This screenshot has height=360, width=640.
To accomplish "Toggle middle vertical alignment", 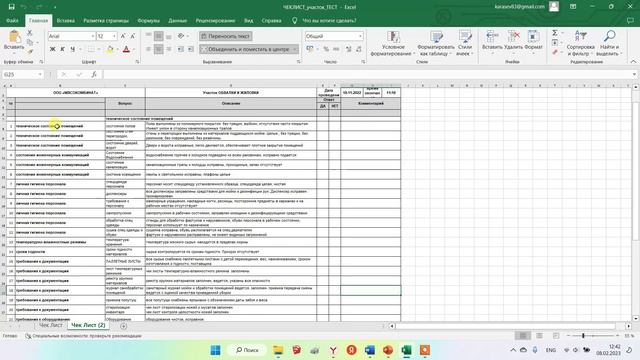I will [158, 36].
